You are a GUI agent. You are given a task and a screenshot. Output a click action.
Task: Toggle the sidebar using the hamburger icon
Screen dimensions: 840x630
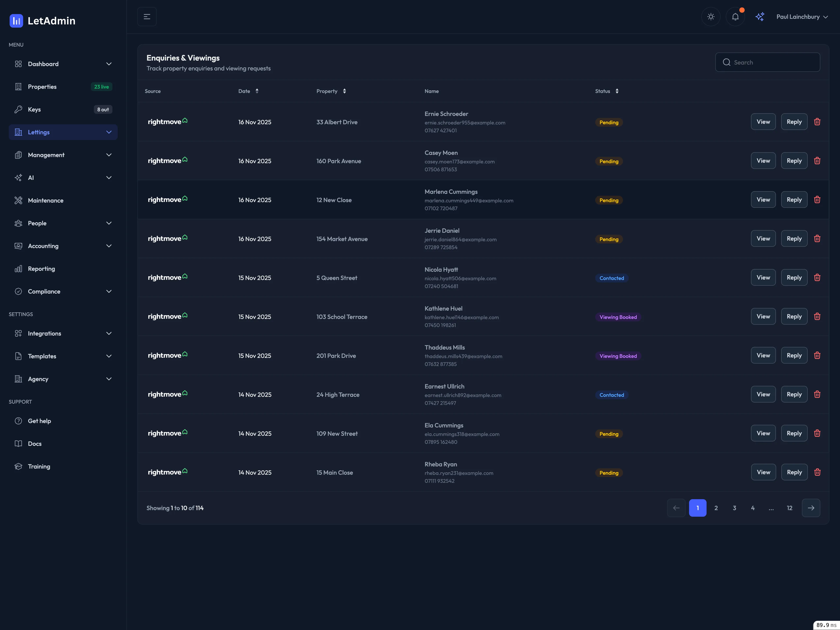147,16
